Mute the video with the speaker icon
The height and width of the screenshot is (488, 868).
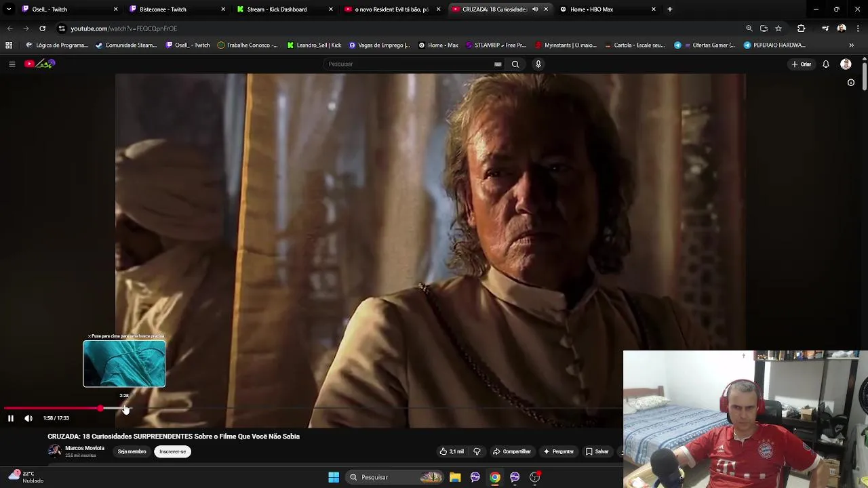coord(28,418)
